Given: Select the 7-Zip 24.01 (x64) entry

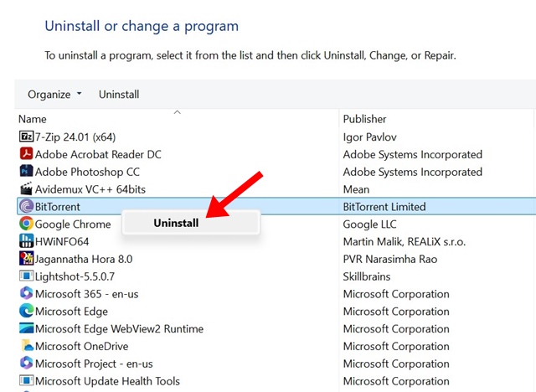Looking at the screenshot, I should (x=75, y=137).
